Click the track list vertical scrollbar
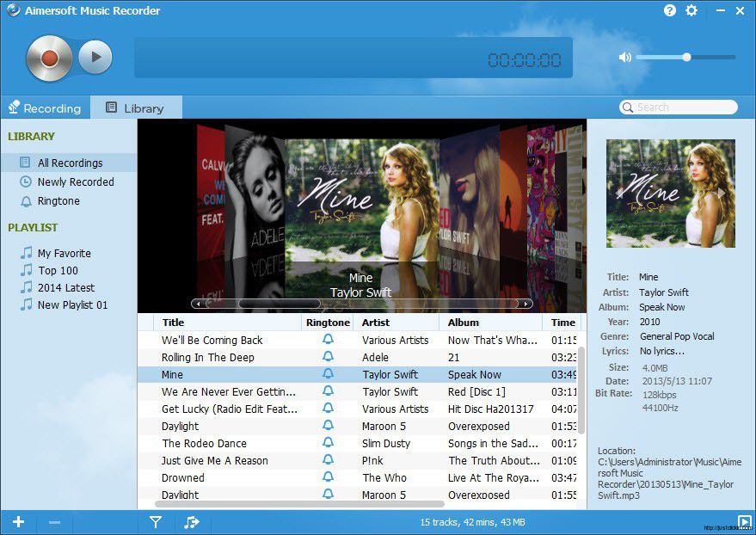 tap(581, 390)
